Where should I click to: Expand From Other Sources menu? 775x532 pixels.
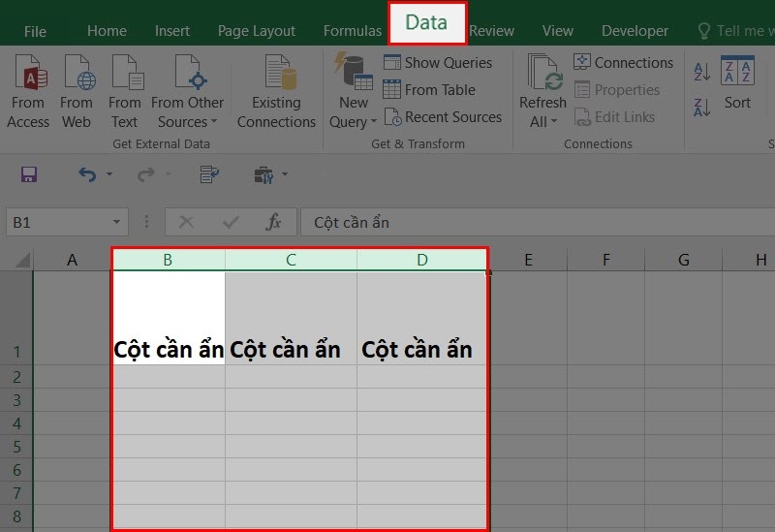pos(187,91)
